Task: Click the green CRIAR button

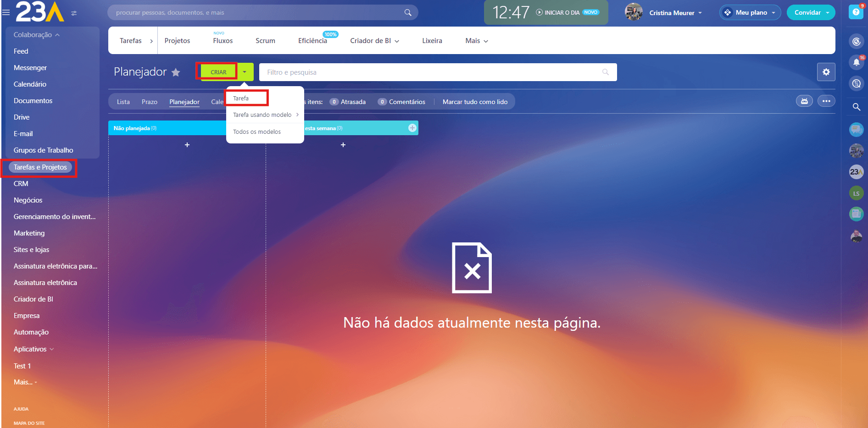Action: pyautogui.click(x=218, y=72)
